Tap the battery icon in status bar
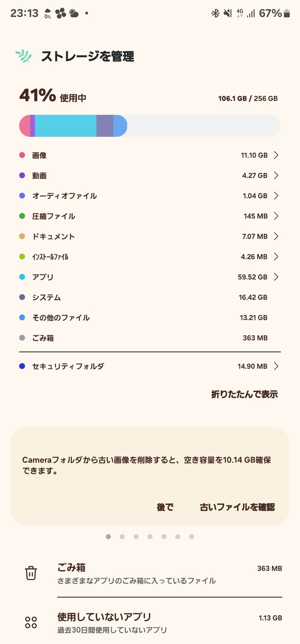Viewport: 300px width, 644px height. (x=287, y=13)
